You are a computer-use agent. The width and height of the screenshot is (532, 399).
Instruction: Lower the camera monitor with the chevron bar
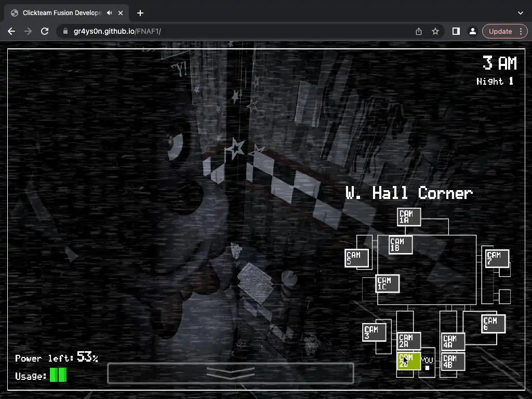coord(230,373)
